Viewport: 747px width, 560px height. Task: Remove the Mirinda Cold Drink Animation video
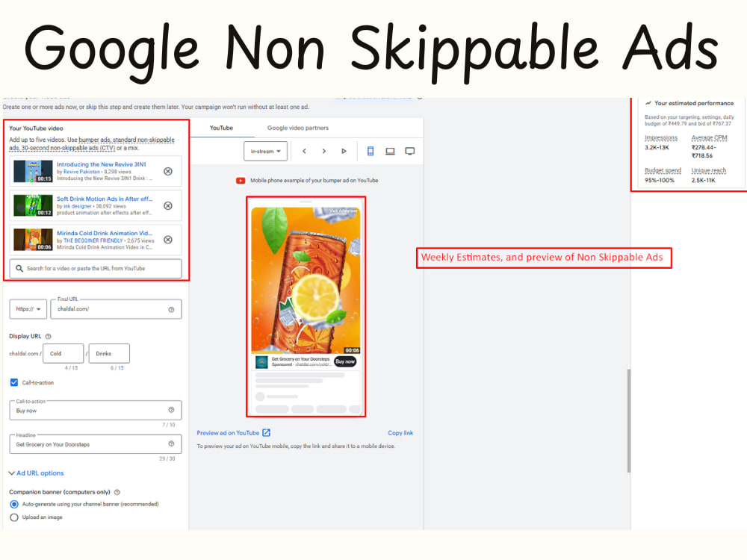click(x=168, y=240)
